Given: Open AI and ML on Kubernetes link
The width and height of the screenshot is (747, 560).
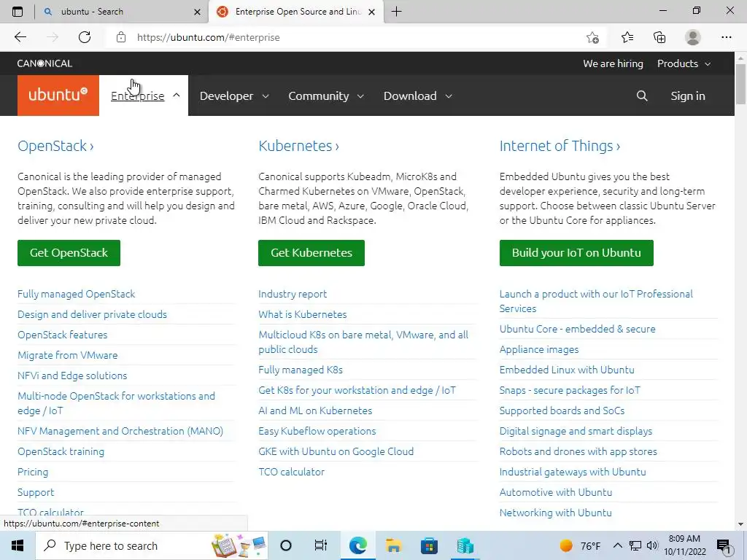Looking at the screenshot, I should point(315,411).
